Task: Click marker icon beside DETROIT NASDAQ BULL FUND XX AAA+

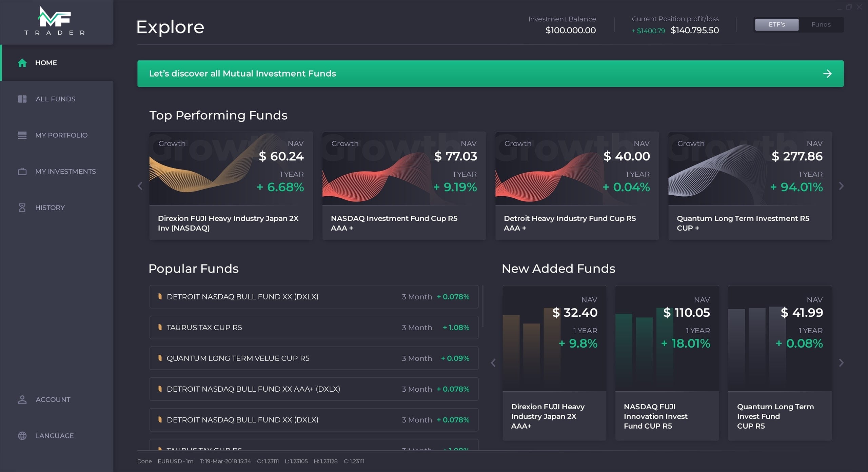Action: click(160, 389)
